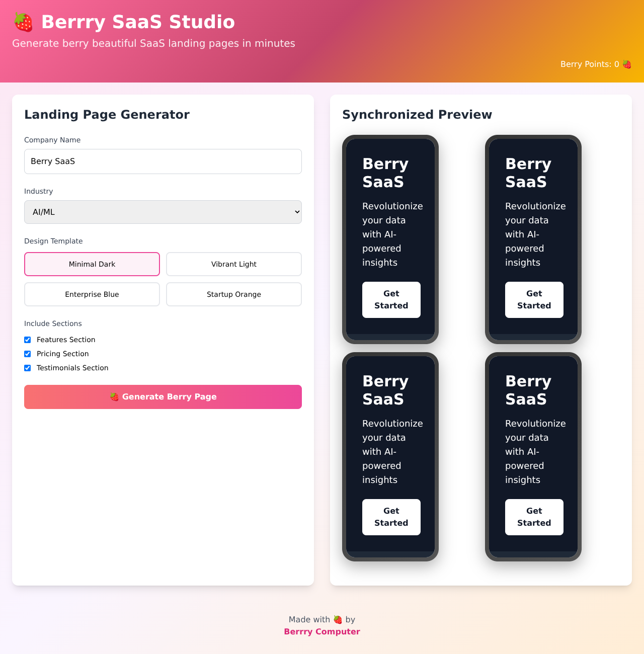Click into the Company Name text field

pos(163,161)
